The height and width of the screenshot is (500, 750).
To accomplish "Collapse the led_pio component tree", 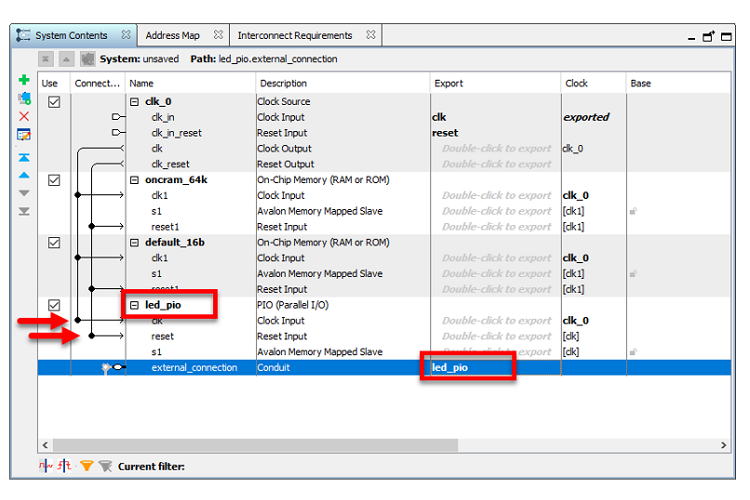I will (134, 305).
